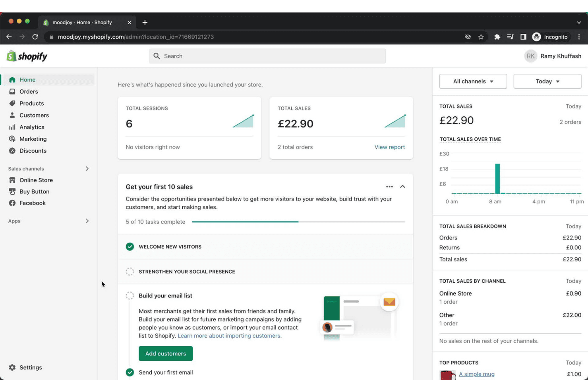The height and width of the screenshot is (392, 588).
Task: Click the teal sales bar in chart
Action: [497, 179]
